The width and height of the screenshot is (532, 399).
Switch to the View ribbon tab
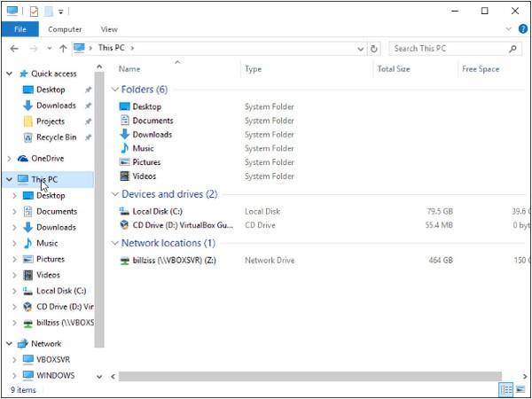click(x=109, y=29)
